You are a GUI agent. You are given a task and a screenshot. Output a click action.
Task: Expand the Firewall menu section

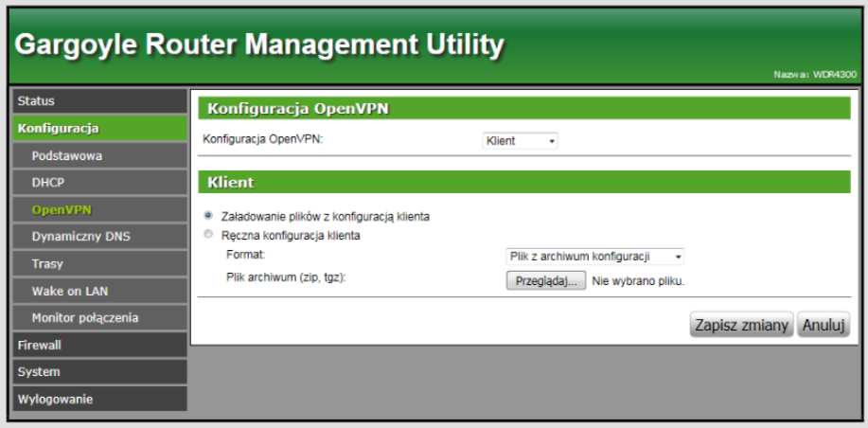point(99,346)
